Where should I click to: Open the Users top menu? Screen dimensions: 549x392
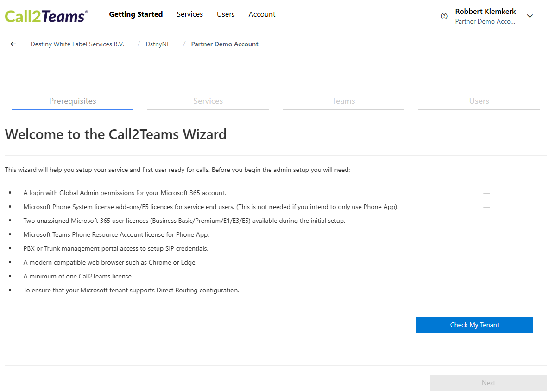coord(226,14)
